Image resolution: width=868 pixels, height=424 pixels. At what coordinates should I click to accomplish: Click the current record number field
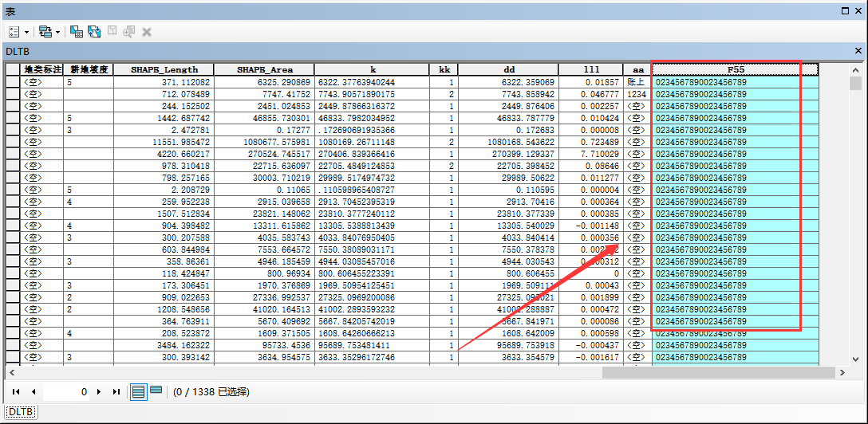(66, 392)
